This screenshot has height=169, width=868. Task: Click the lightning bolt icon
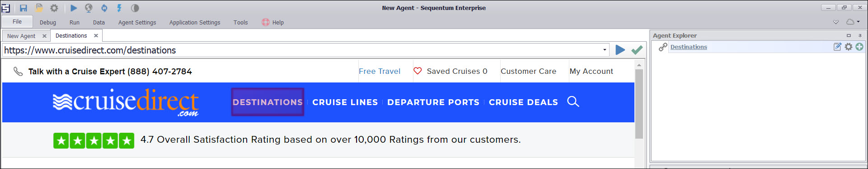point(119,8)
